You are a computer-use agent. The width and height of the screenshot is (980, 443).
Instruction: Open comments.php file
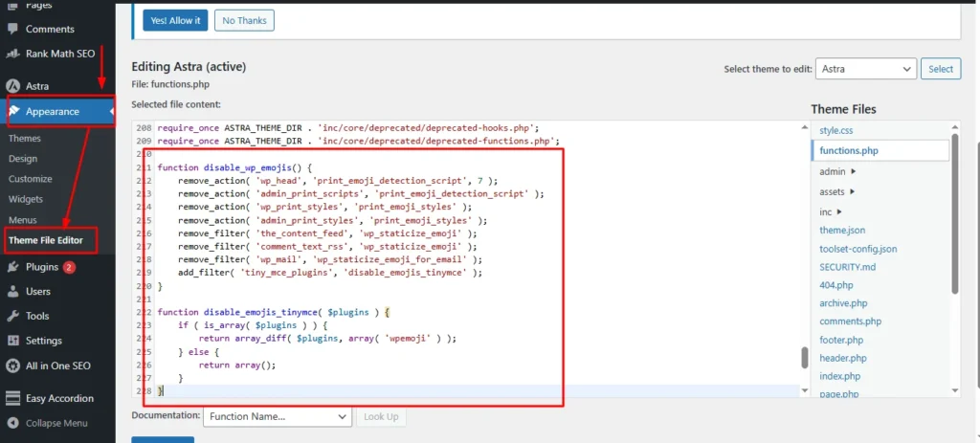point(851,321)
